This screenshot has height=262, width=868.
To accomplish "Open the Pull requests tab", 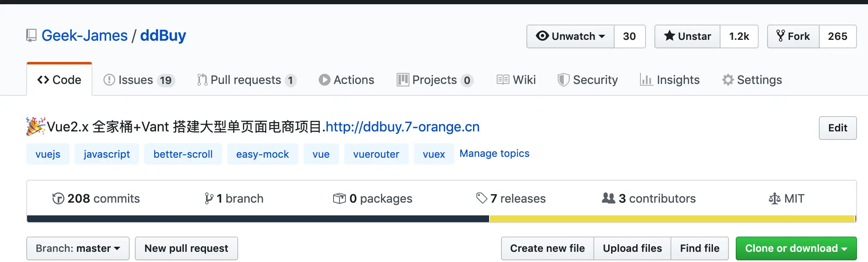I will [x=246, y=80].
